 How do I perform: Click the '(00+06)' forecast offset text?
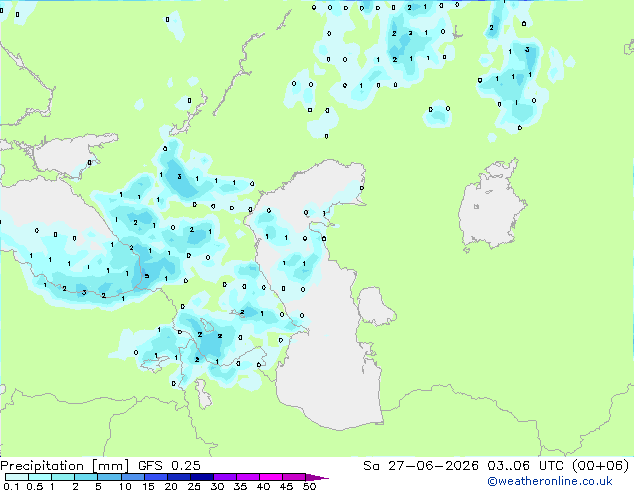[x=600, y=466]
